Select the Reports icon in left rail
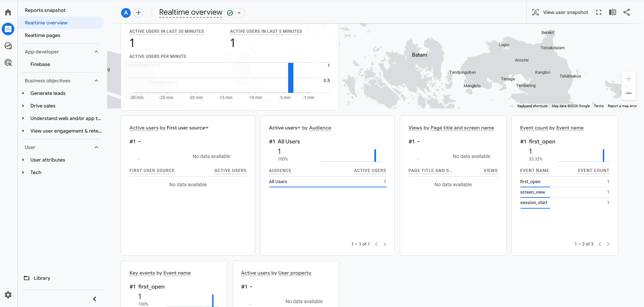This screenshot has height=307, width=644. pos(8,29)
